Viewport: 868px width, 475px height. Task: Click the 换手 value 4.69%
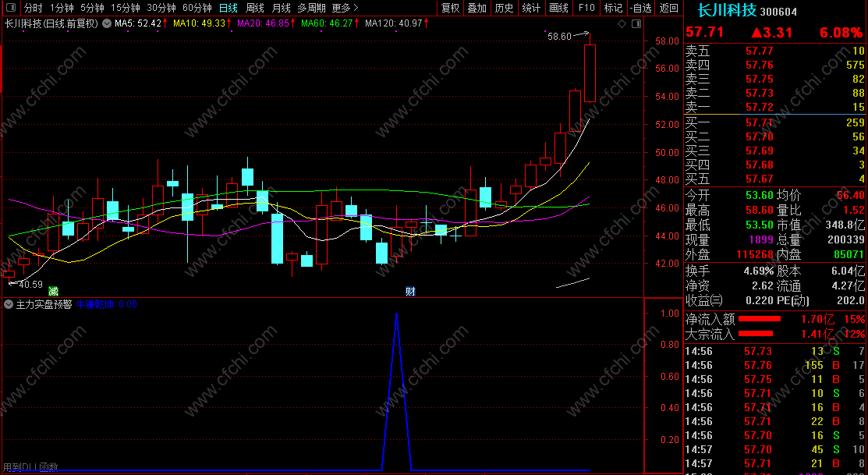(758, 271)
